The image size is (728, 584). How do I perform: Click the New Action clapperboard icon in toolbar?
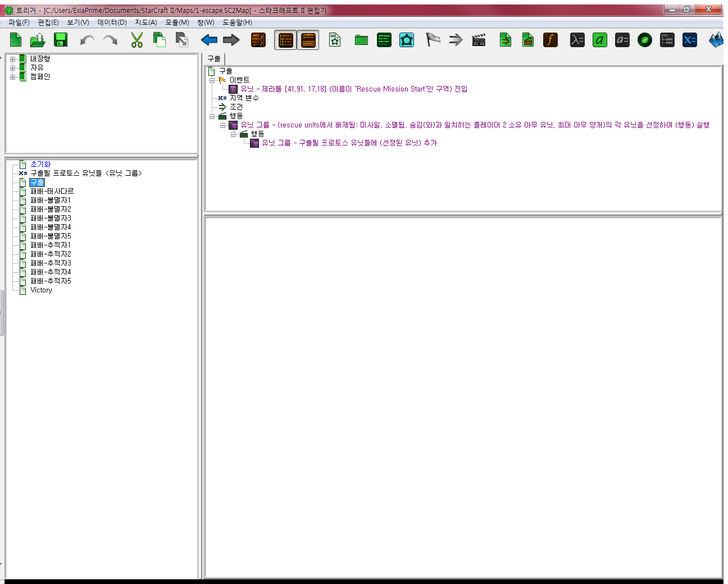tap(479, 40)
